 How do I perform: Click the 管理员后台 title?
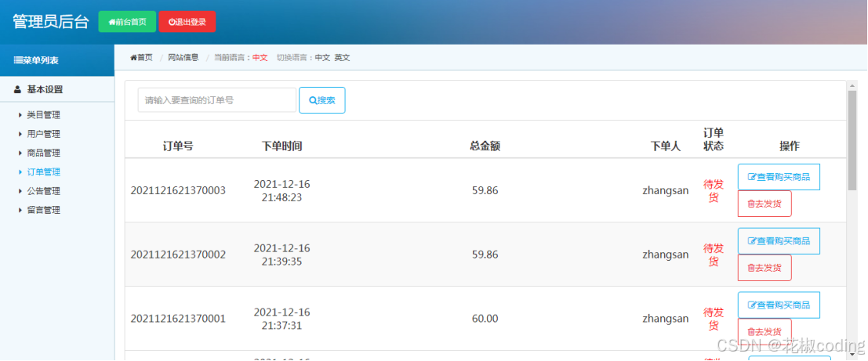[50, 22]
